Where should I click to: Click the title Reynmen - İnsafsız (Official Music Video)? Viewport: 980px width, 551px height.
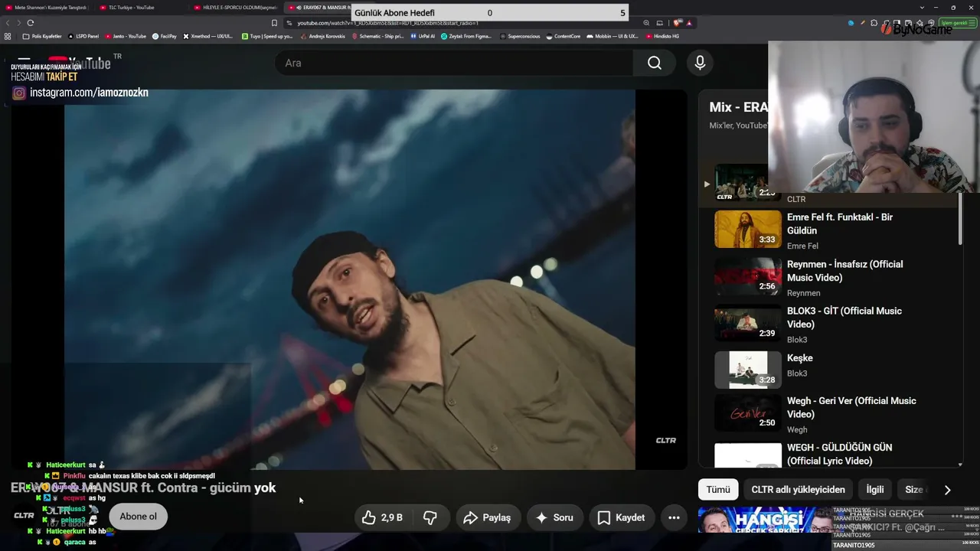[x=845, y=271]
